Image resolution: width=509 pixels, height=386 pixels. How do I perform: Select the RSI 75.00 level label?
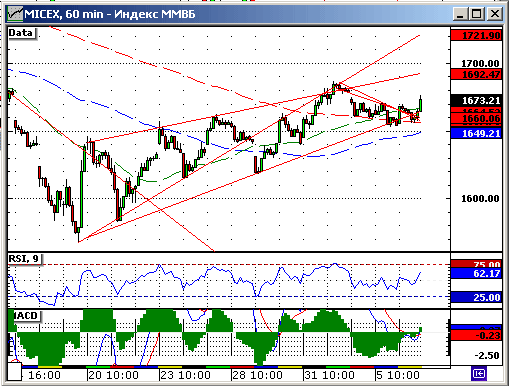tap(476, 264)
